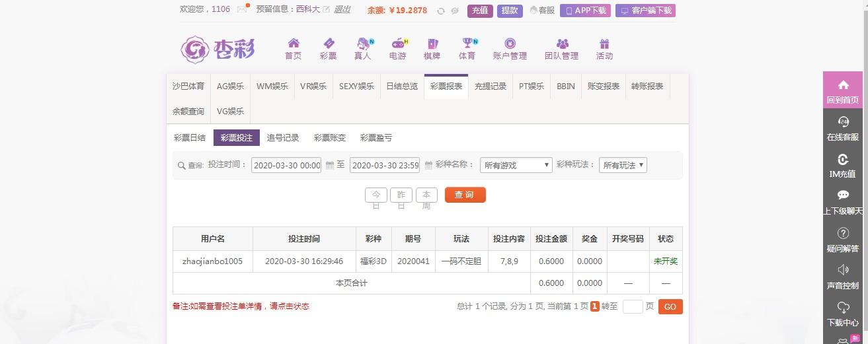
Task: Click the 未开奖 status of zhaojianbo1005
Action: pos(666,261)
